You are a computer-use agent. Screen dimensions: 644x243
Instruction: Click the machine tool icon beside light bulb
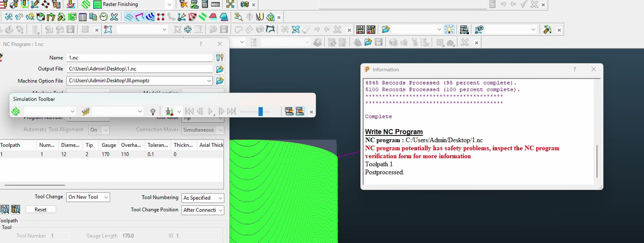click(x=464, y=30)
